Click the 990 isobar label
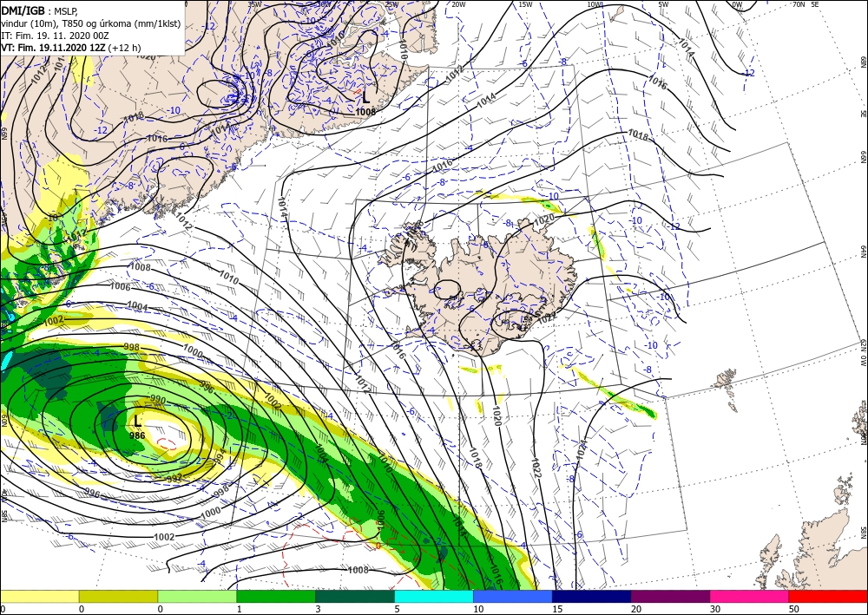 (157, 399)
